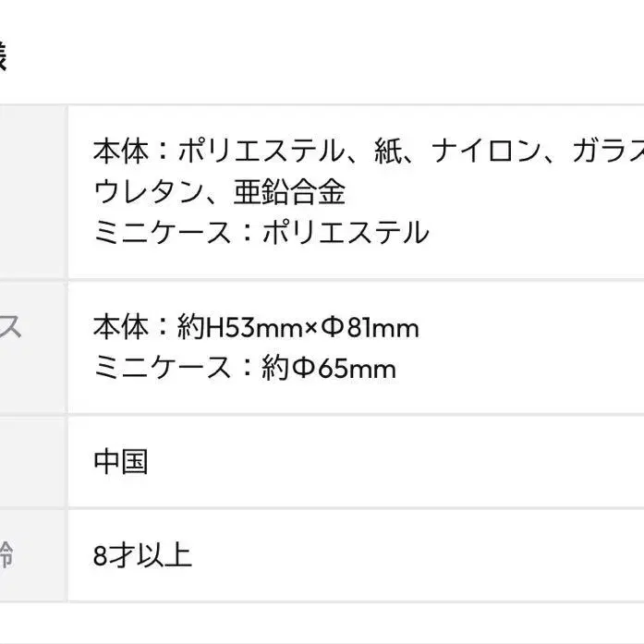This screenshot has width=644, height=644.
Task: Click ミニケース label in the materials row
Action: (x=163, y=233)
